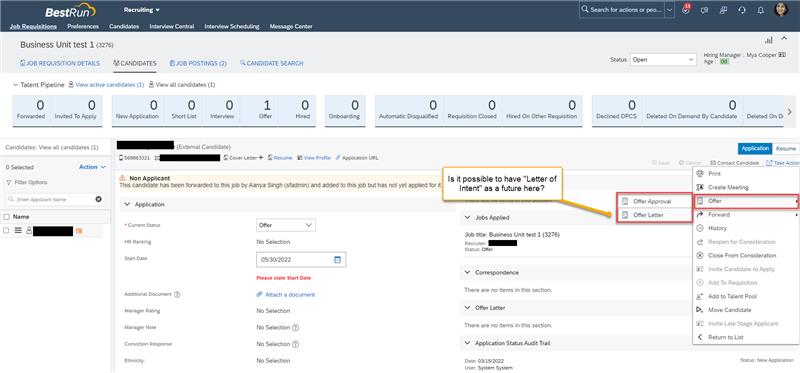The height and width of the screenshot is (373, 800).
Task: Expand Filter Options
Action: [x=27, y=182]
